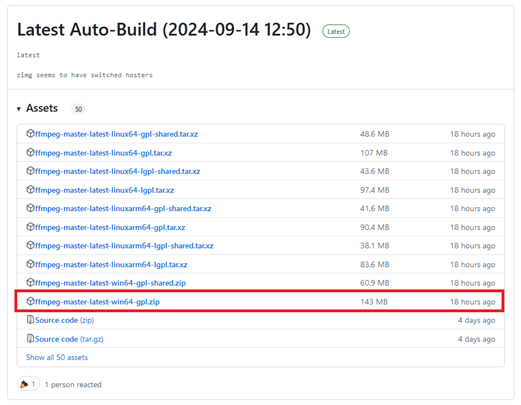This screenshot has height=405, width=521.
Task: Click the party popper reaction emoji
Action: click(24, 384)
